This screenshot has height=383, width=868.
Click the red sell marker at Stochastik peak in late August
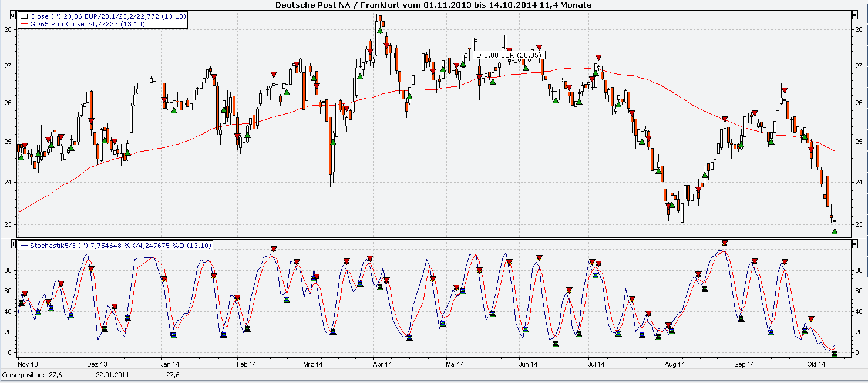pos(725,243)
